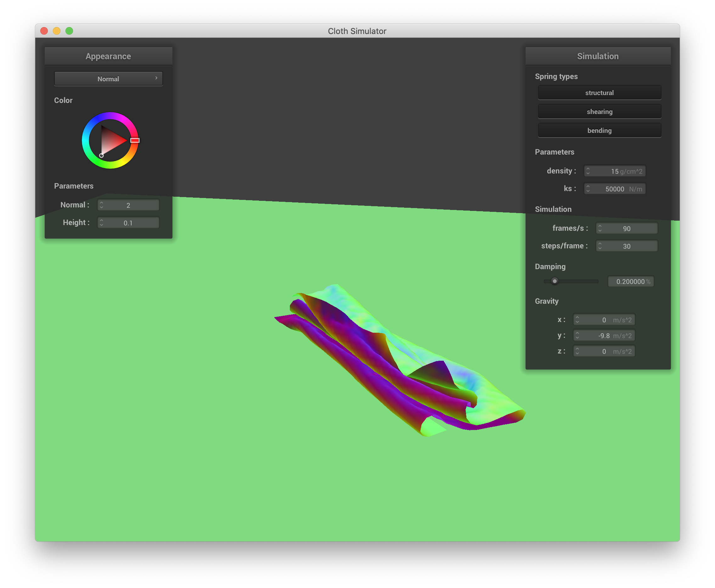Click the Normal parameter value field
Screen dimensions: 715x588
tap(128, 205)
